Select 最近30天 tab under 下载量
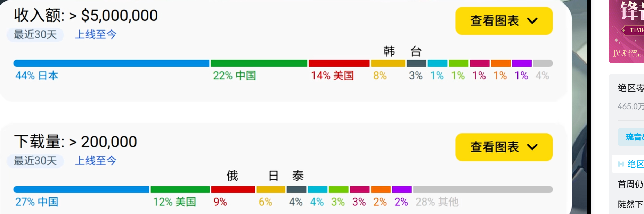 [35, 161]
